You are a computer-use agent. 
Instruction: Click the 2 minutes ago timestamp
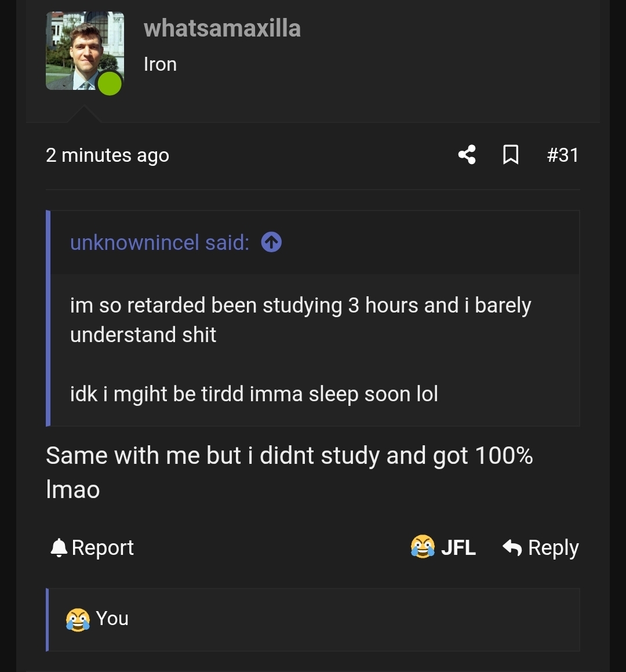click(108, 155)
